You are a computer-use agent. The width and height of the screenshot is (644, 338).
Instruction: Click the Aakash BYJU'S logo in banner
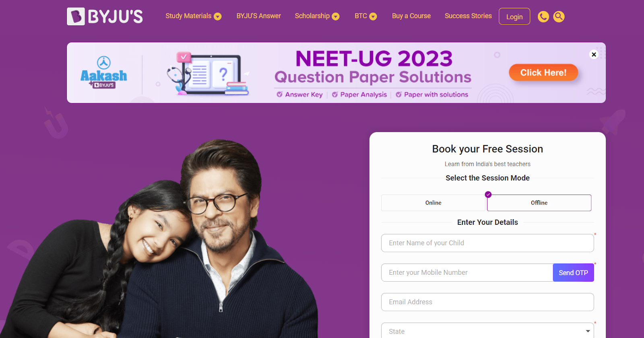(104, 73)
